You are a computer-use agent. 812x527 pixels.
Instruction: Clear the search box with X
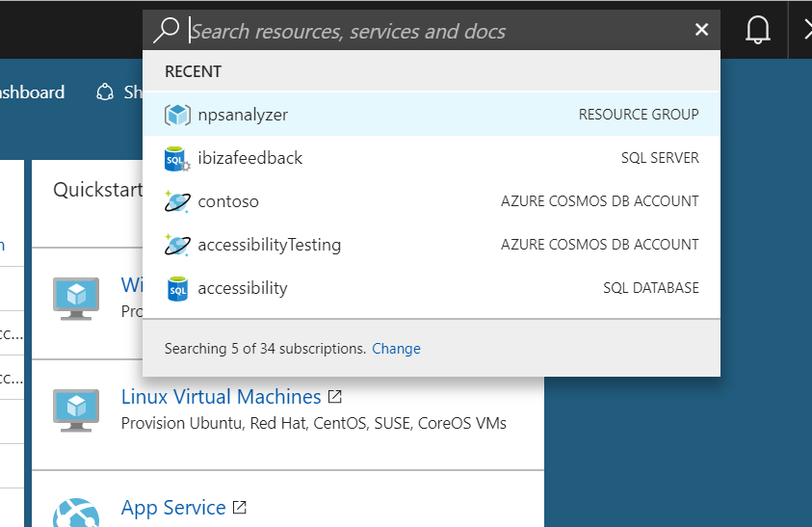[701, 31]
